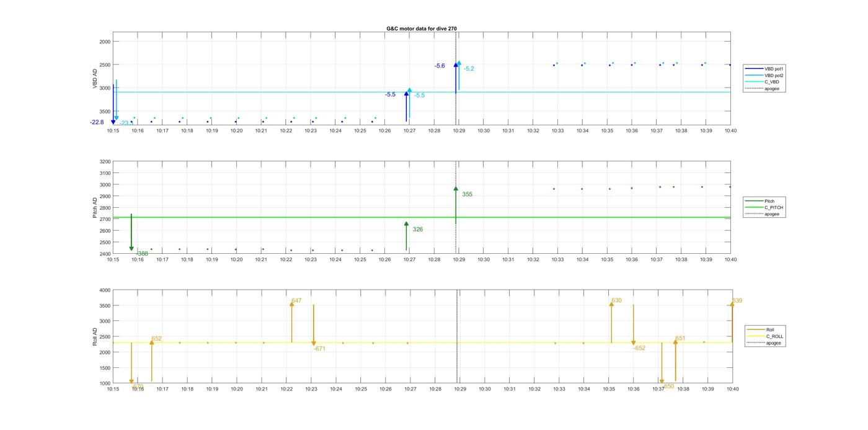Click the '-652' roll data label

639,348
